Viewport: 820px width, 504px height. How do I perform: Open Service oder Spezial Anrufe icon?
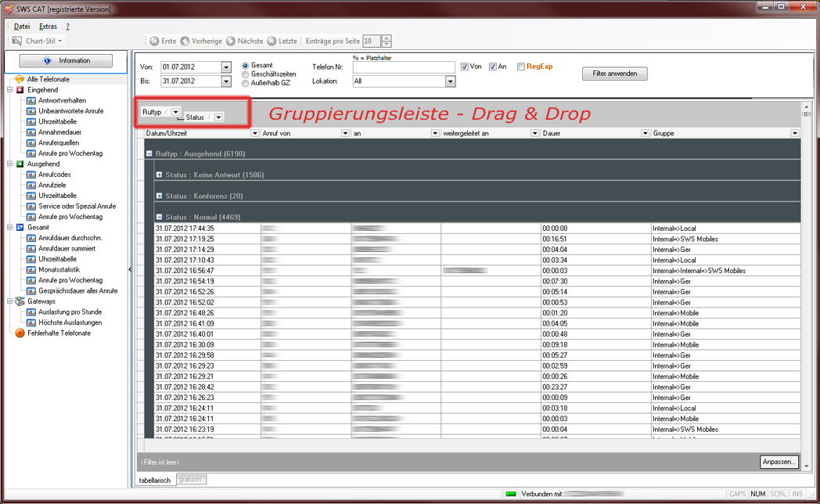pos(31,206)
